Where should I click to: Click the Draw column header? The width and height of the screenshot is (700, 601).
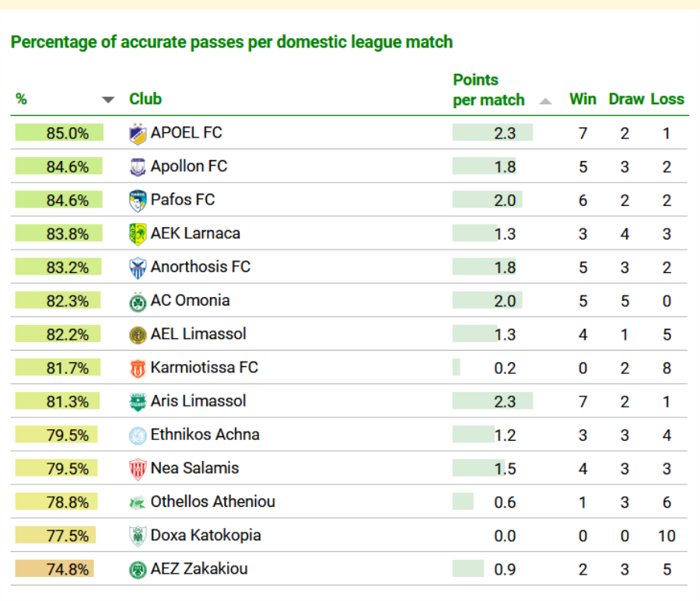tap(626, 99)
